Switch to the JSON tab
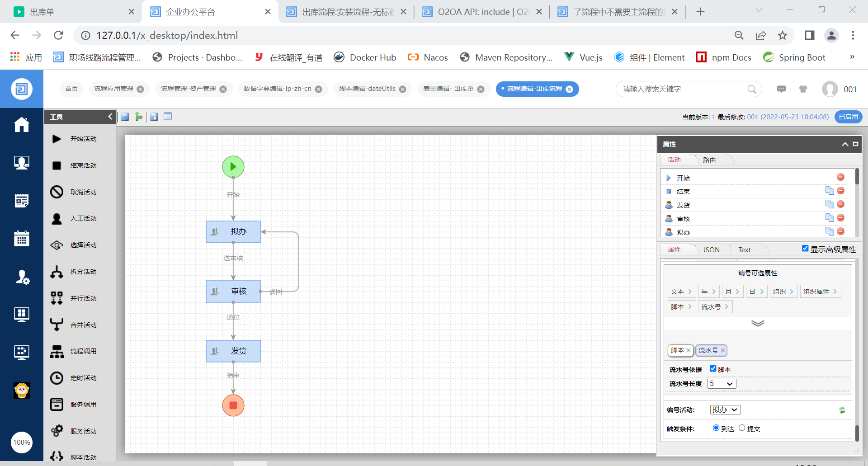Viewport: 868px width, 466px height. pos(711,249)
